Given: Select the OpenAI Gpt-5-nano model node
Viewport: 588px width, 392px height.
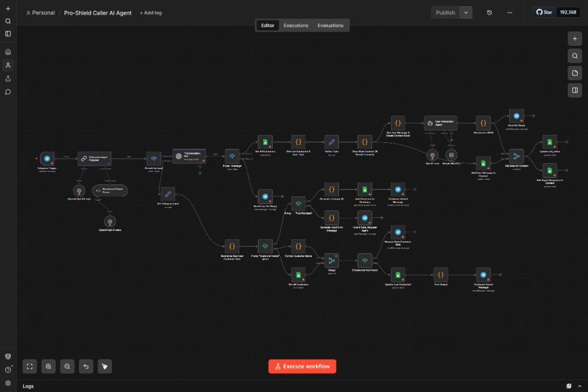Looking at the screenshot, I should pyautogui.click(x=110, y=221).
